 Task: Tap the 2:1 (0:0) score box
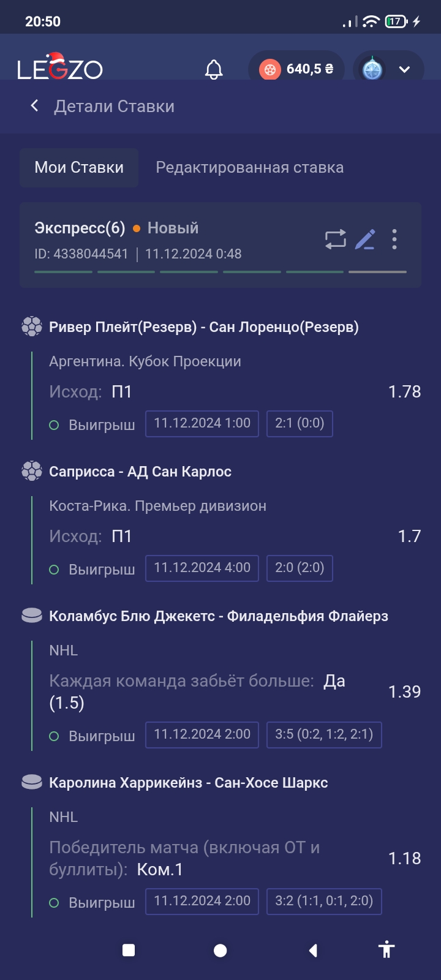[x=300, y=423]
